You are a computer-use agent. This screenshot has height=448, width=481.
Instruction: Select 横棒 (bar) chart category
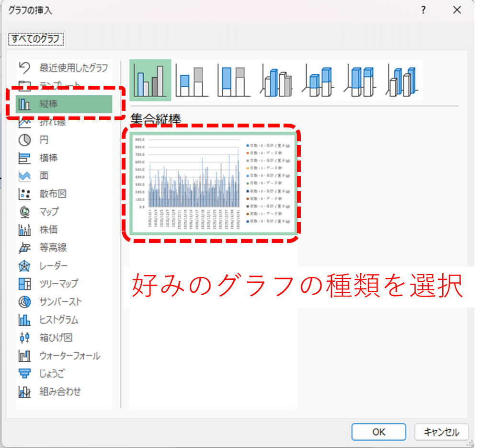point(48,158)
